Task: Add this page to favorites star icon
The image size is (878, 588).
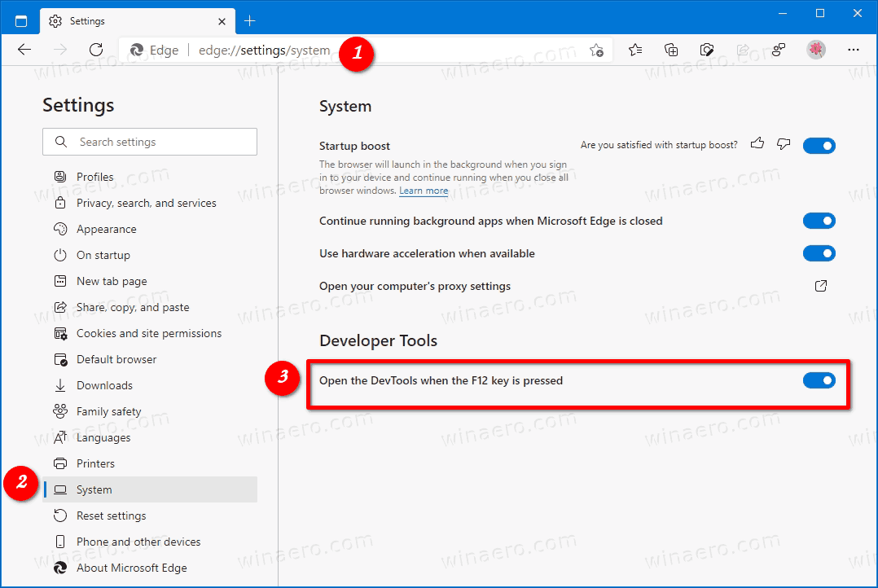Action: (596, 50)
